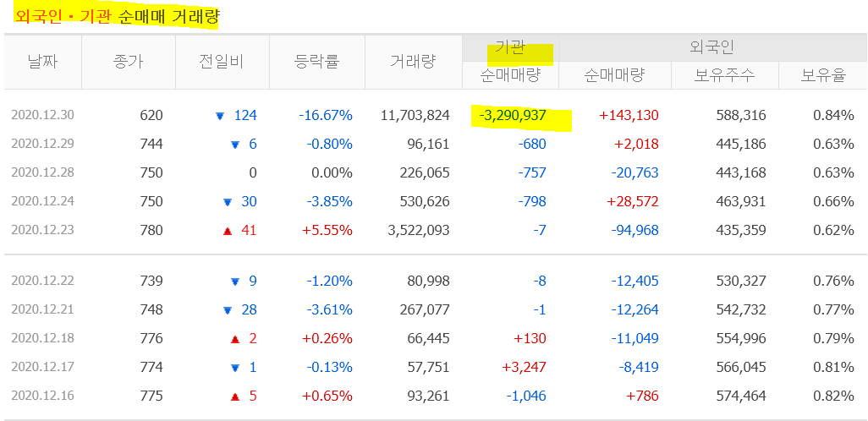868x421 pixels.
Task: Click the down arrow next to 30
Action: [x=227, y=203]
